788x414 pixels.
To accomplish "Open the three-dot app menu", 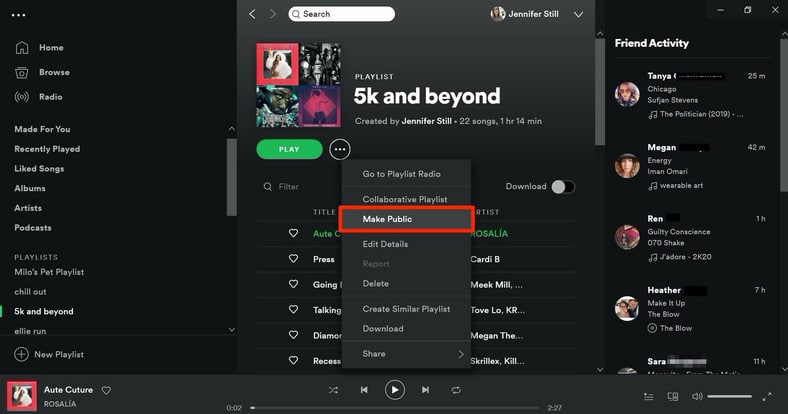I will (19, 15).
